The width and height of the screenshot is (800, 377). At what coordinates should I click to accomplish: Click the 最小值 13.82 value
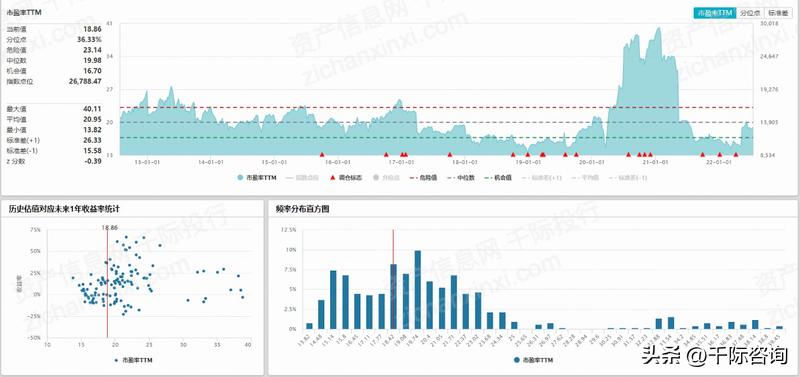(x=92, y=130)
